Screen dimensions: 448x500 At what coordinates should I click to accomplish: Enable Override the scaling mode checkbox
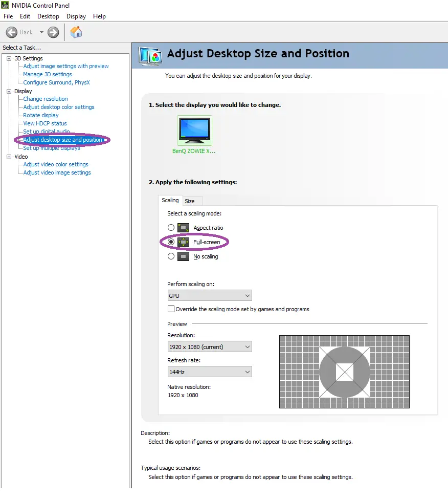pos(171,309)
